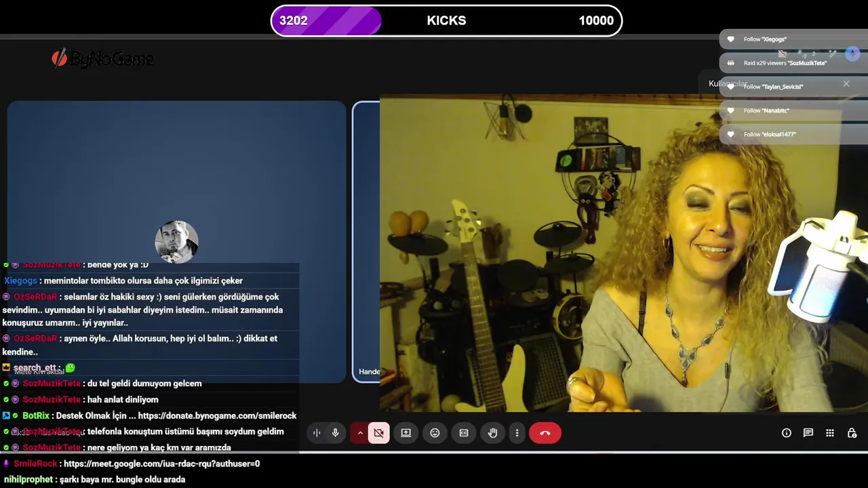Open host controls lock icon
Image resolution: width=868 pixels, height=488 pixels.
[852, 433]
